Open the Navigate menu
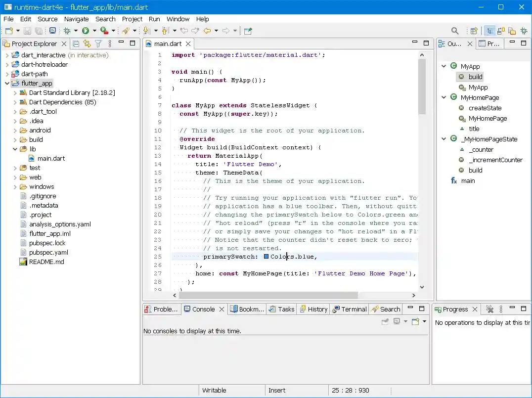532x398 pixels. coord(77,19)
